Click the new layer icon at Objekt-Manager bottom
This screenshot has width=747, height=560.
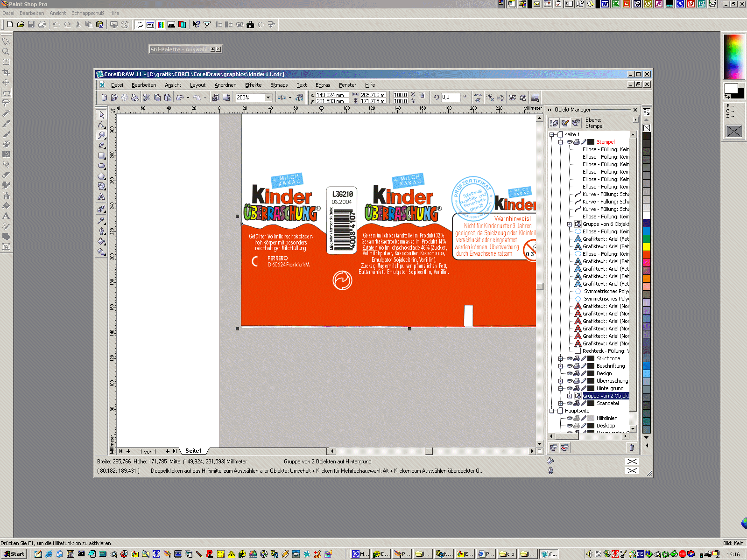click(554, 448)
